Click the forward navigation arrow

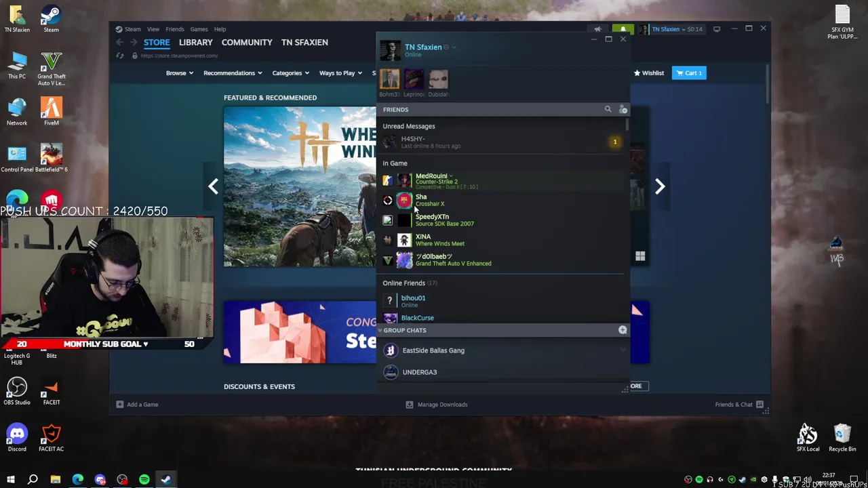[134, 42]
